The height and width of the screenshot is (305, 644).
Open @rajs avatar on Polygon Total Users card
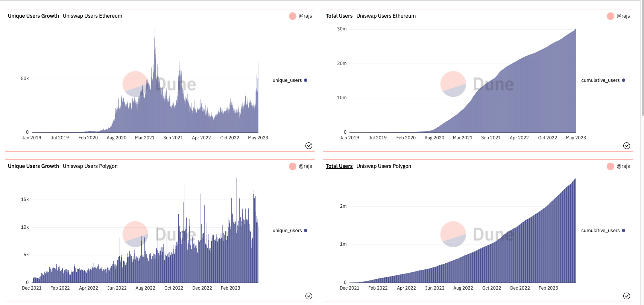coord(611,166)
